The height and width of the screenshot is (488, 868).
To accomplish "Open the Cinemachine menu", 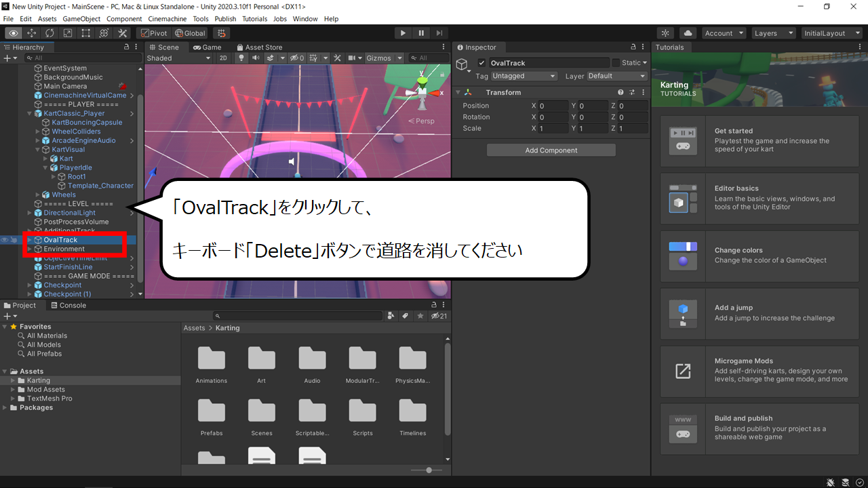I will [167, 19].
